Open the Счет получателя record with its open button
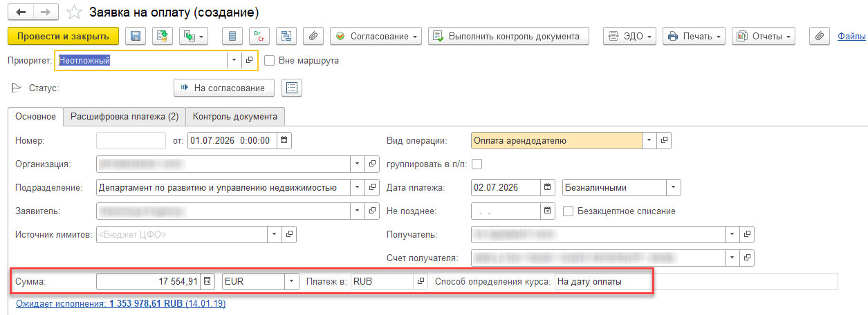The height and width of the screenshot is (315, 868). coord(747,258)
